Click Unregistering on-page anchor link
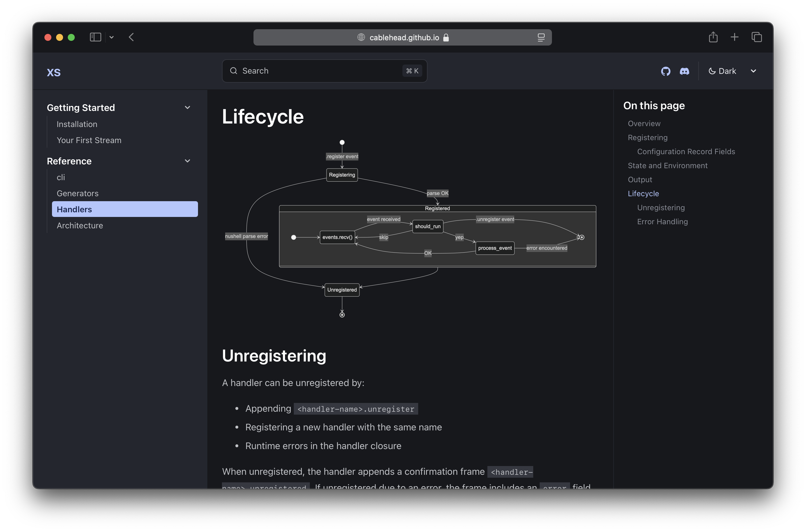The image size is (806, 532). click(x=661, y=207)
